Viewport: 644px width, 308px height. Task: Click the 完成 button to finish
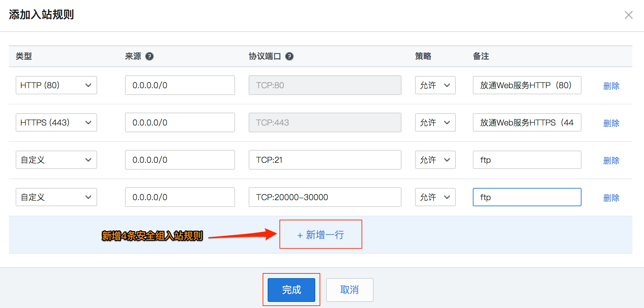coord(291,290)
